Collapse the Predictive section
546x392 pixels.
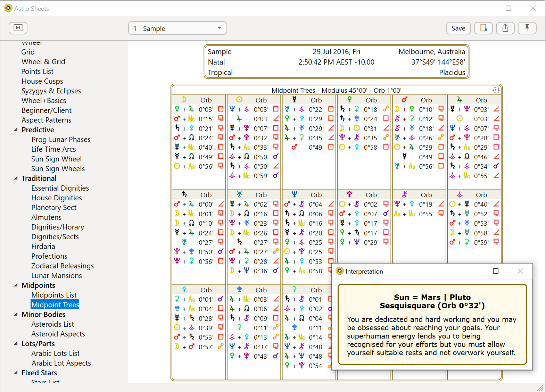16,130
